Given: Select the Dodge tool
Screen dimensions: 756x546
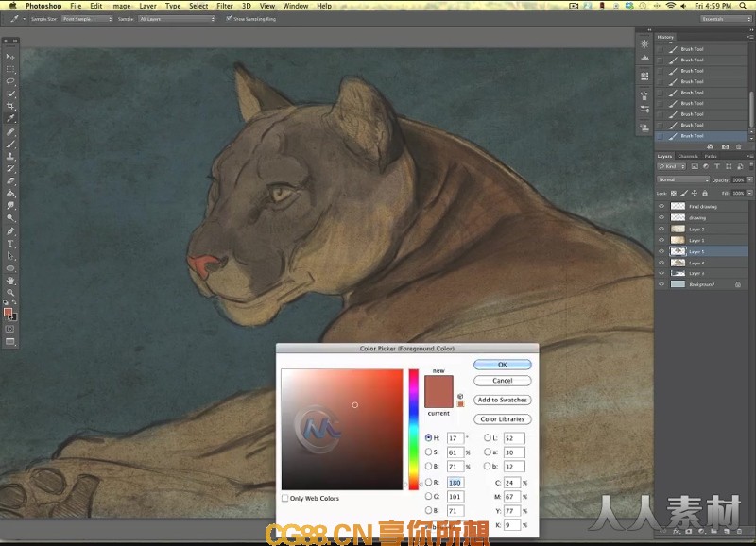Looking at the screenshot, I should coord(10,218).
